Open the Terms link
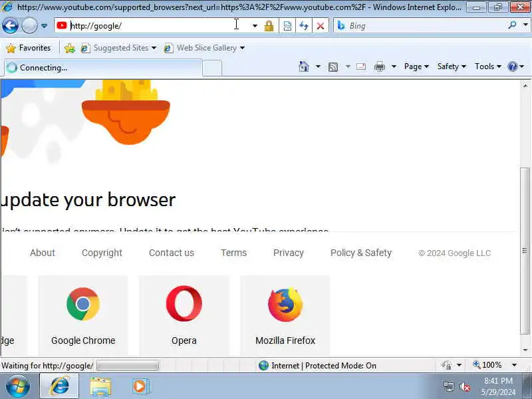Image resolution: width=532 pixels, height=399 pixels. click(x=234, y=253)
